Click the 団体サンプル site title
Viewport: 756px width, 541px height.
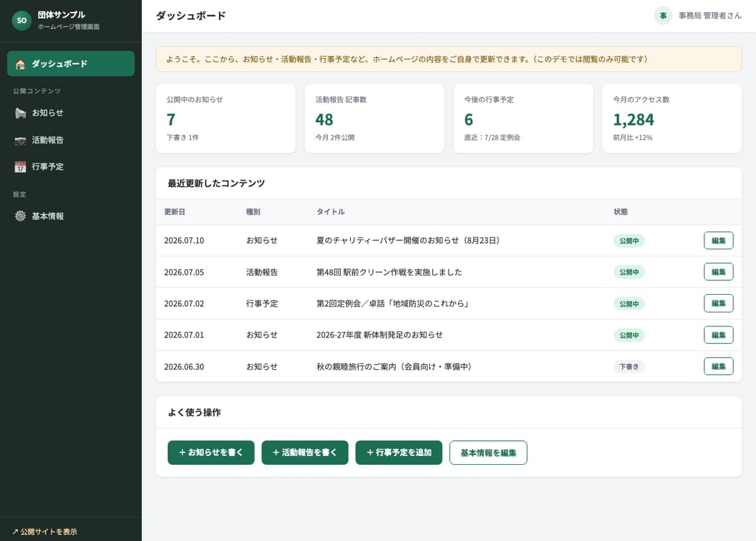click(x=61, y=14)
